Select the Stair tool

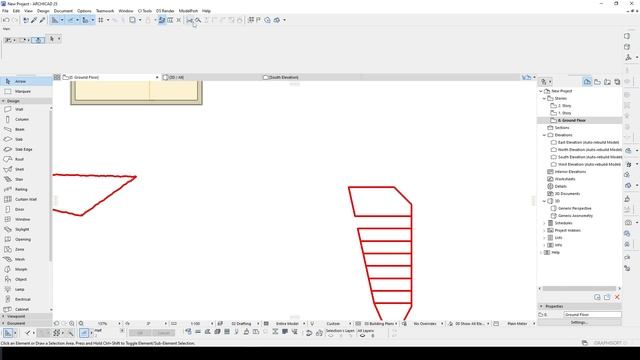click(26, 179)
